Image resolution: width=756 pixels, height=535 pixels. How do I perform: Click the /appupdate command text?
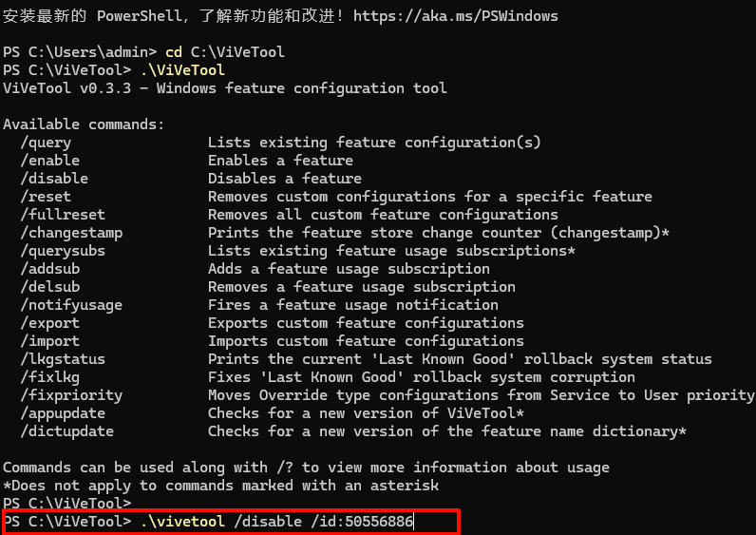tap(63, 413)
